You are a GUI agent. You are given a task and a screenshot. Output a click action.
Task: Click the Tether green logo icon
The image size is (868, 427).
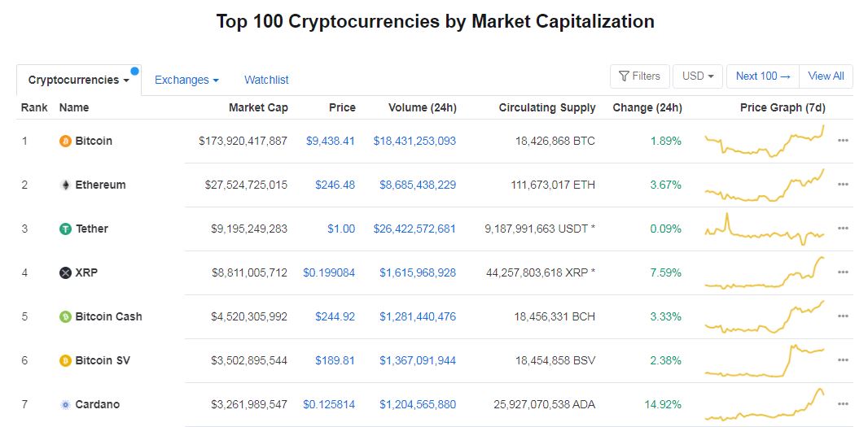pos(65,229)
